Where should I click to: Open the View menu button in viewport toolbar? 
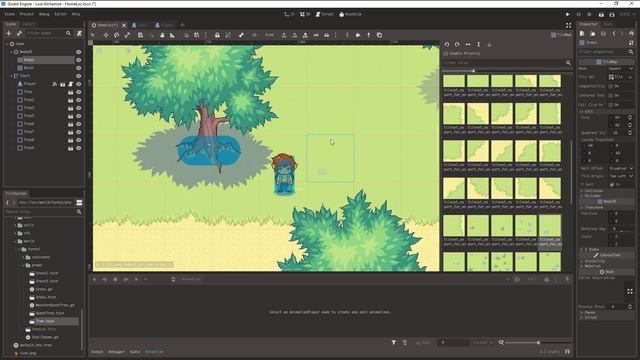[x=269, y=35]
